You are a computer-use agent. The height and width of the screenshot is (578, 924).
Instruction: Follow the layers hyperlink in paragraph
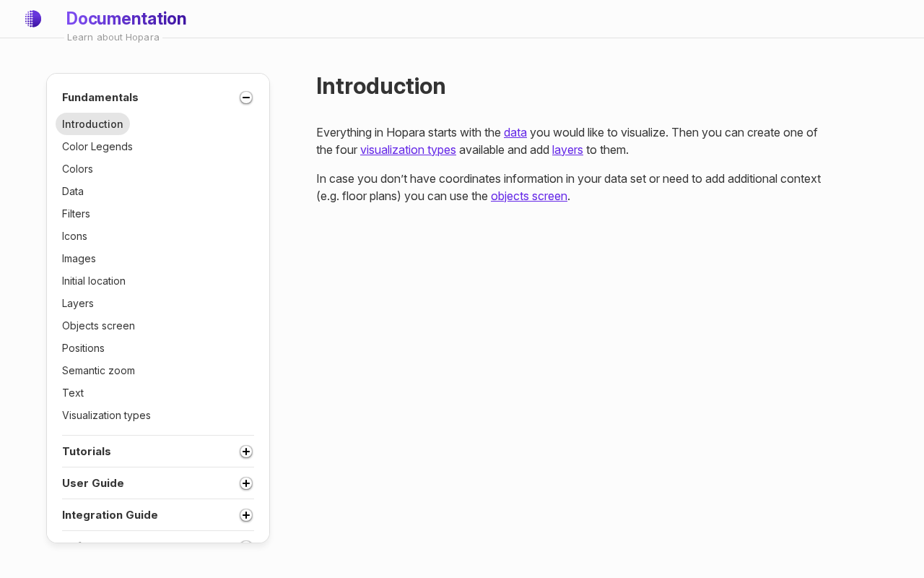pyautogui.click(x=567, y=150)
